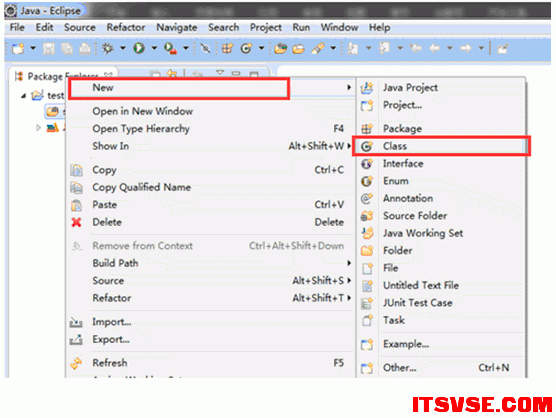Click the New Java Package toolbar icon

coord(227,48)
